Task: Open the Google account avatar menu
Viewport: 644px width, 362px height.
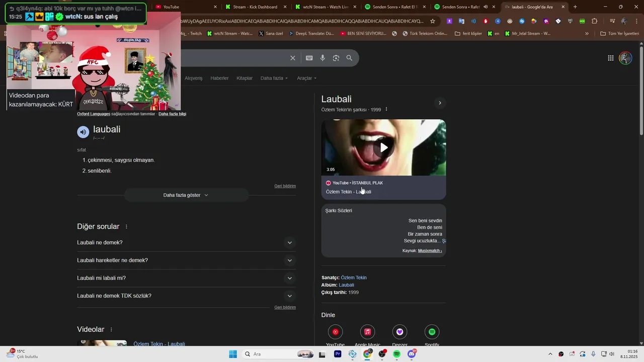Action: pyautogui.click(x=625, y=58)
